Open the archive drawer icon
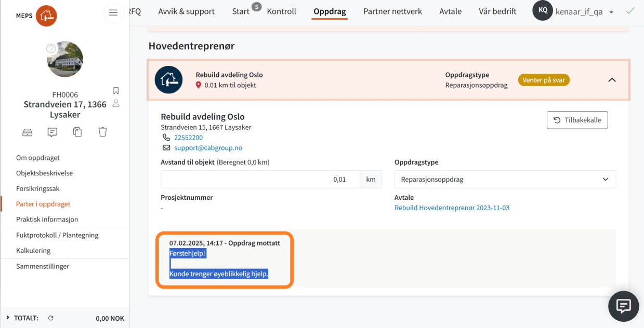 [28, 132]
